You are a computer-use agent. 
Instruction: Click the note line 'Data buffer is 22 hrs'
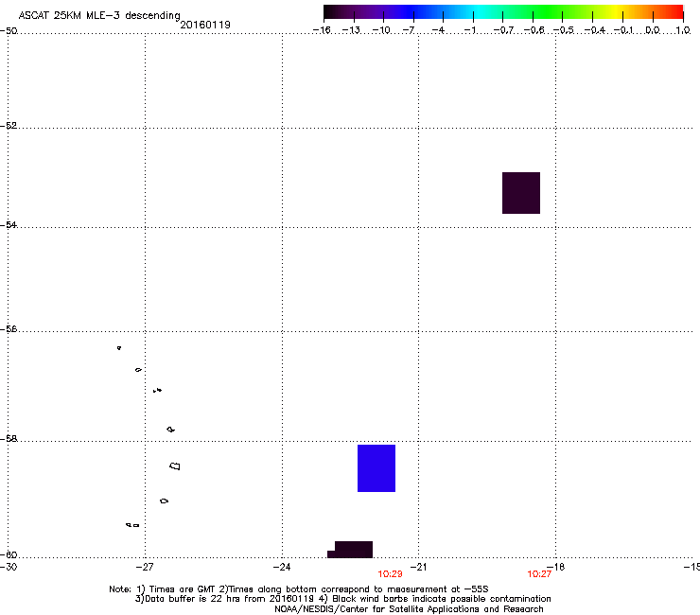(x=187, y=599)
